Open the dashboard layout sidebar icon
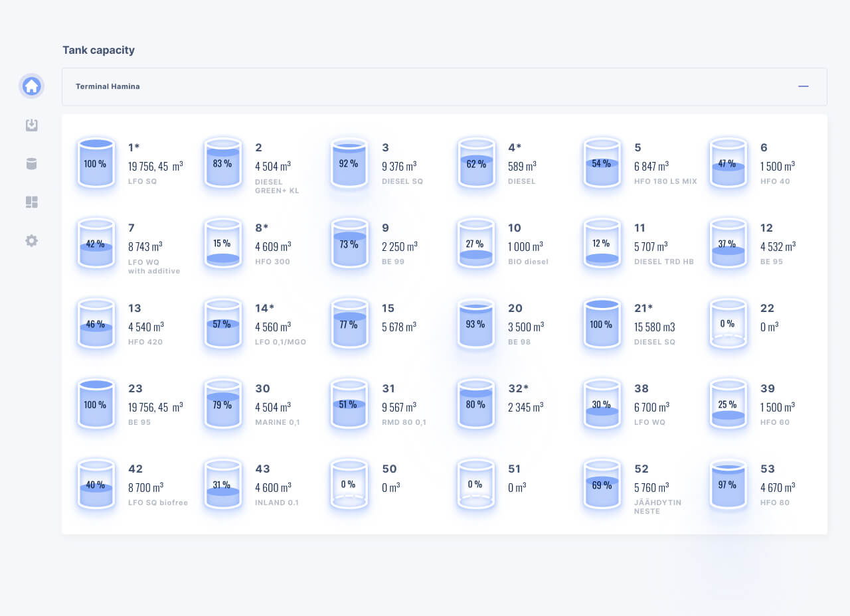The height and width of the screenshot is (616, 850). pyautogui.click(x=31, y=202)
